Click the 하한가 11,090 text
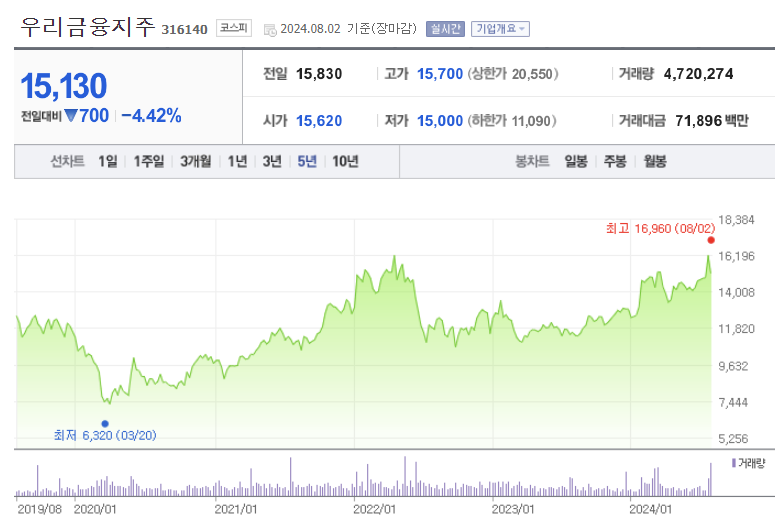 click(512, 121)
